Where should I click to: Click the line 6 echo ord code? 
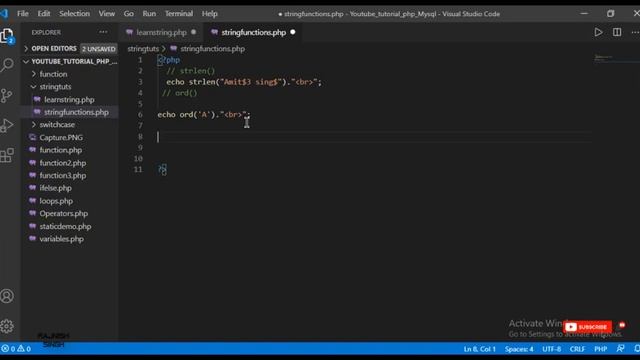[204, 115]
